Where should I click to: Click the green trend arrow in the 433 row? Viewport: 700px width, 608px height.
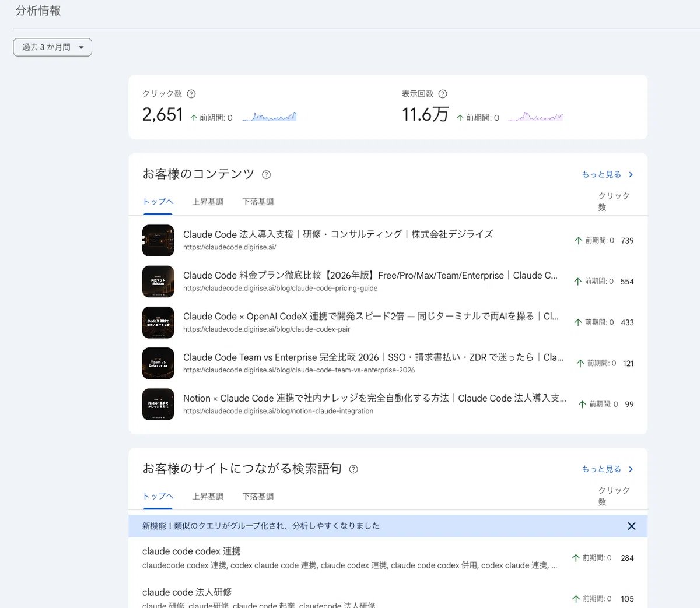[x=578, y=322]
